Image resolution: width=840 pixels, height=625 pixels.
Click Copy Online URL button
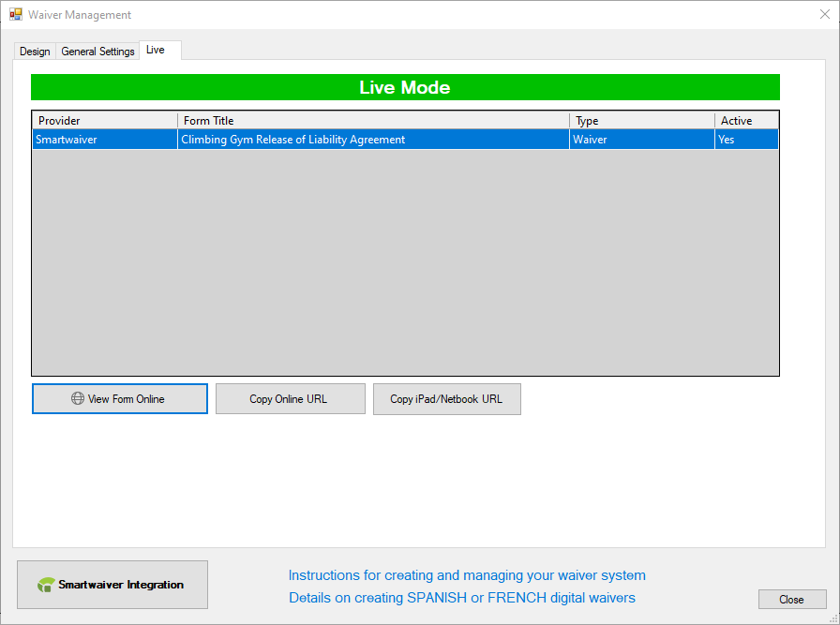pos(291,398)
